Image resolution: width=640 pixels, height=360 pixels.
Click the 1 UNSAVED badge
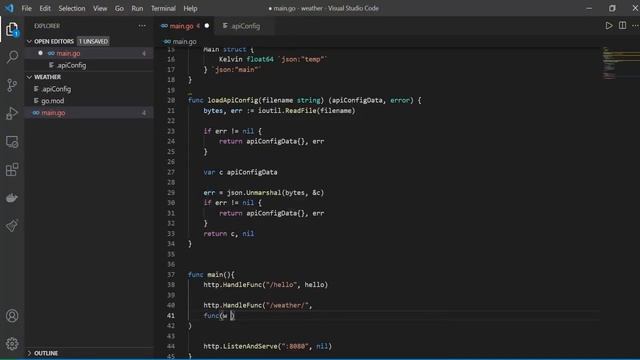(93, 41)
